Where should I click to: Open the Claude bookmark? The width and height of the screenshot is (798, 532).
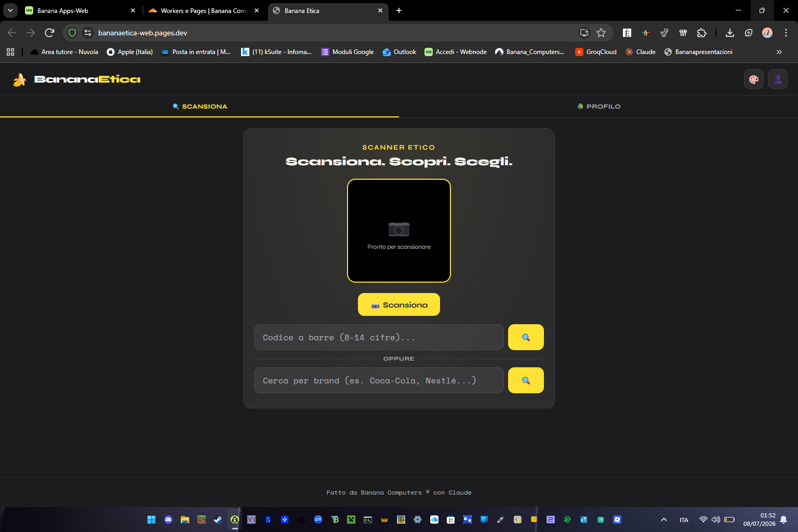(640, 52)
